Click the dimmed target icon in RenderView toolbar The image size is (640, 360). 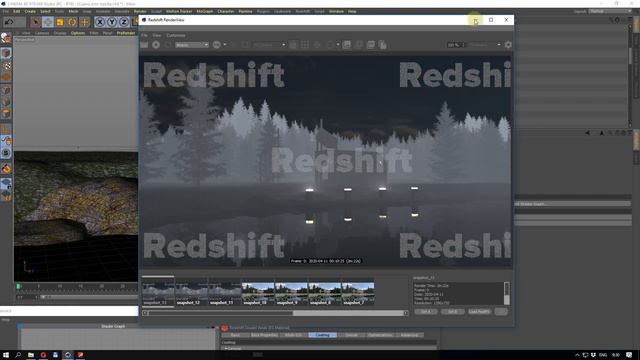[x=317, y=44]
